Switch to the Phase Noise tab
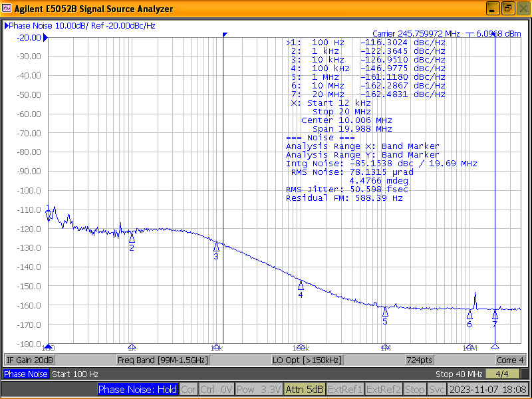The width and height of the screenshot is (532, 399). click(26, 374)
